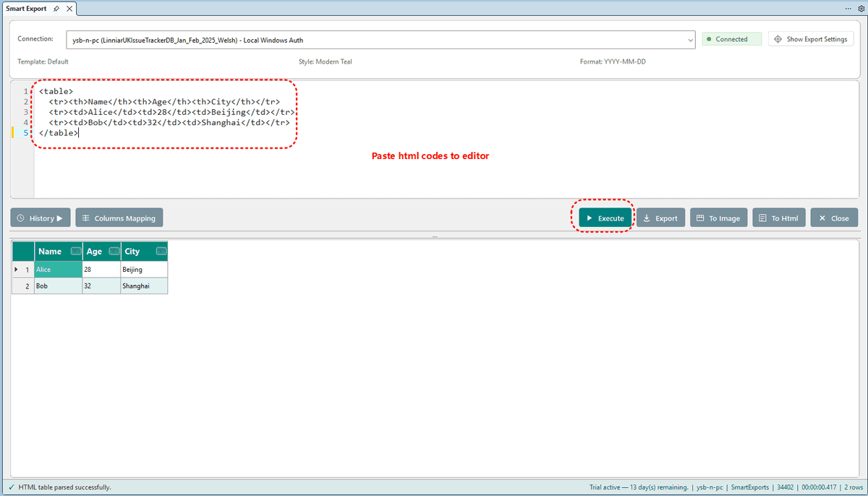Click the Style: Modern Teal label

(x=325, y=61)
